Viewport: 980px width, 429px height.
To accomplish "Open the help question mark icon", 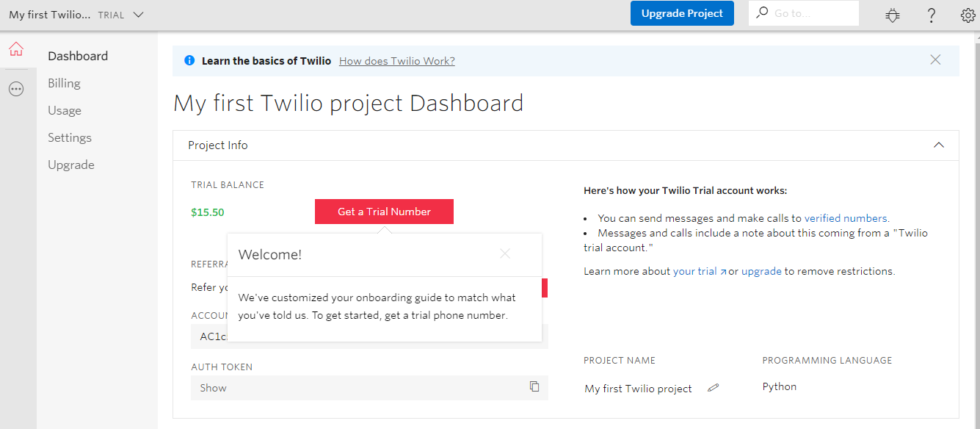I will [x=931, y=15].
